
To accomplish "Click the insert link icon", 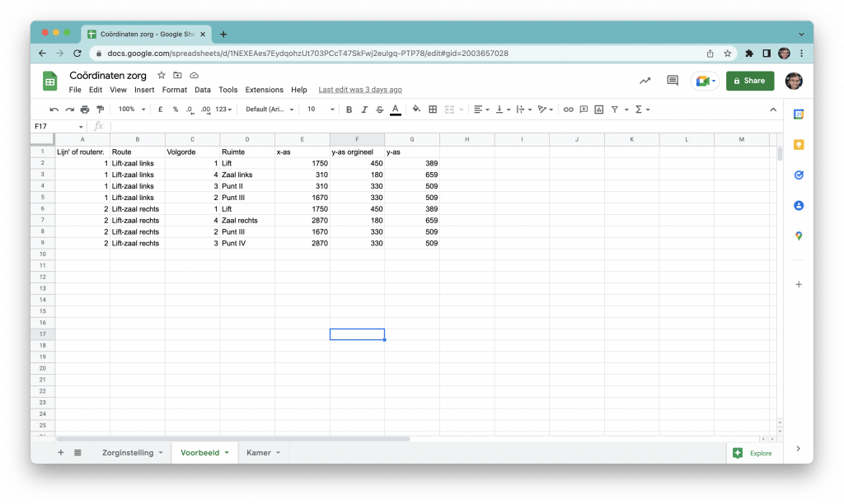I will [x=568, y=110].
